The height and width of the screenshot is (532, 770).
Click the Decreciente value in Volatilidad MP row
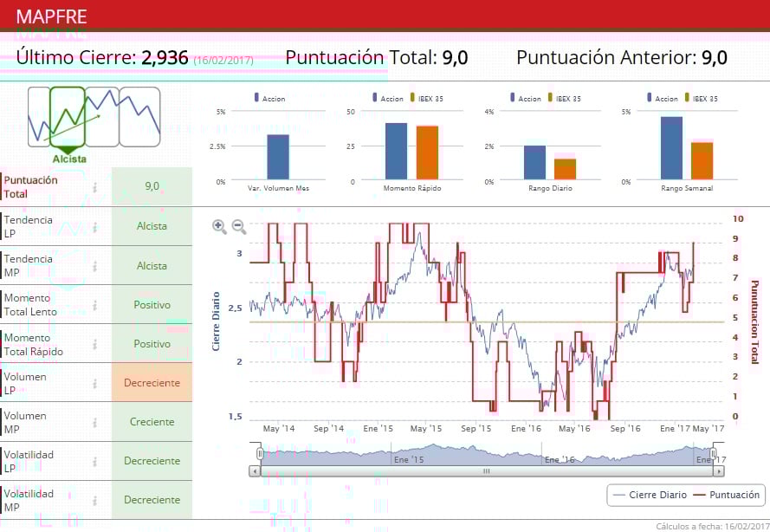pyautogui.click(x=152, y=500)
